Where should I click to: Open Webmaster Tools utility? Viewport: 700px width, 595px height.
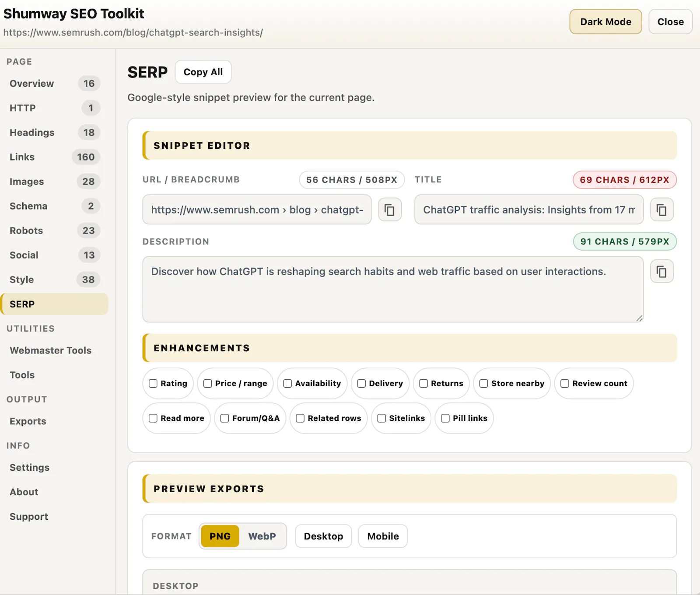tap(55, 350)
